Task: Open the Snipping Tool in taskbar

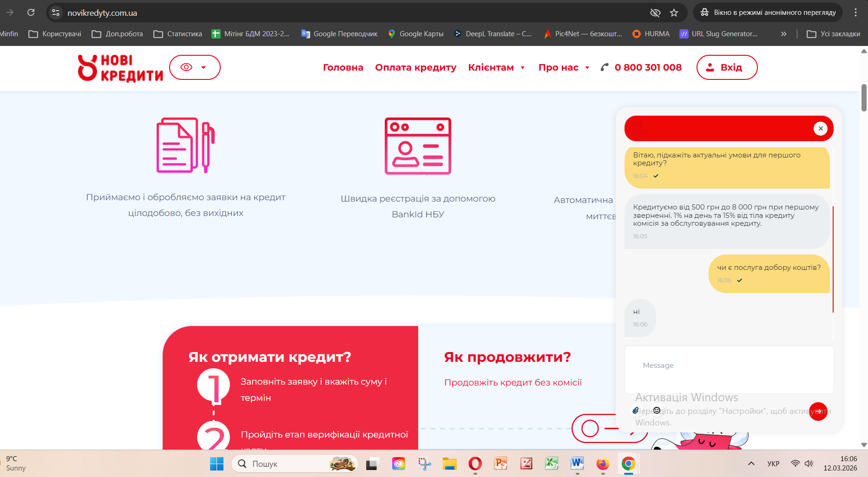Action: tap(424, 464)
